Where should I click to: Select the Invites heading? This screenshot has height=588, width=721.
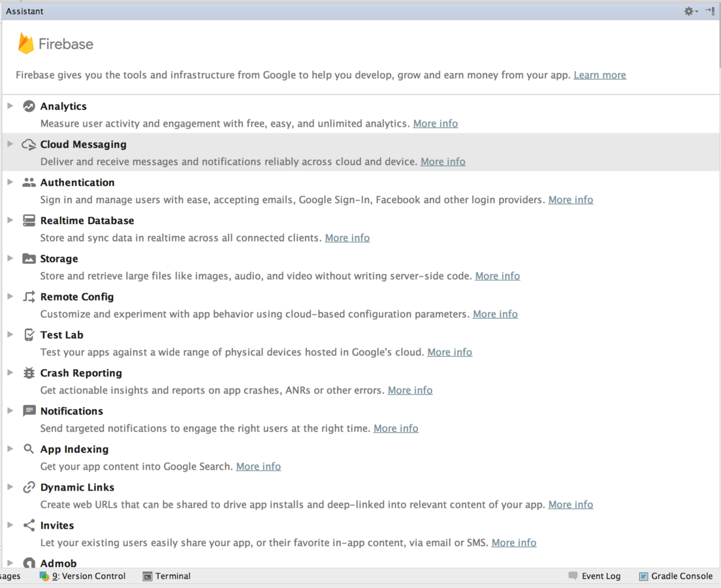click(x=57, y=525)
